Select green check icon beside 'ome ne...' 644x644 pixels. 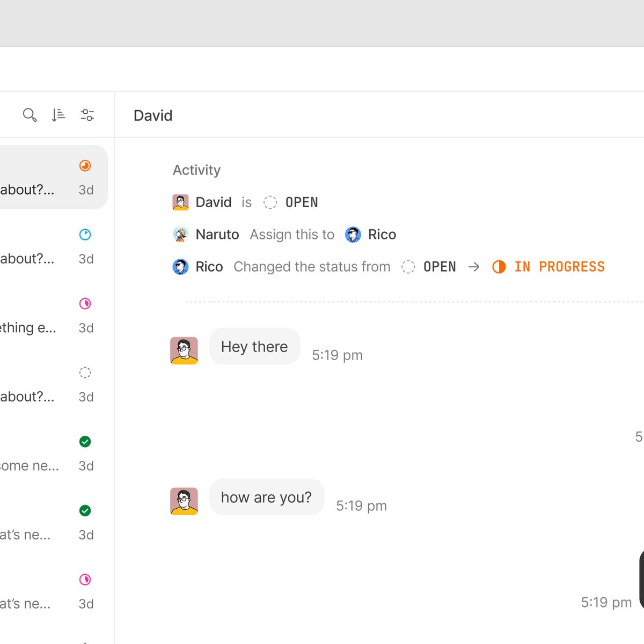pos(85,442)
